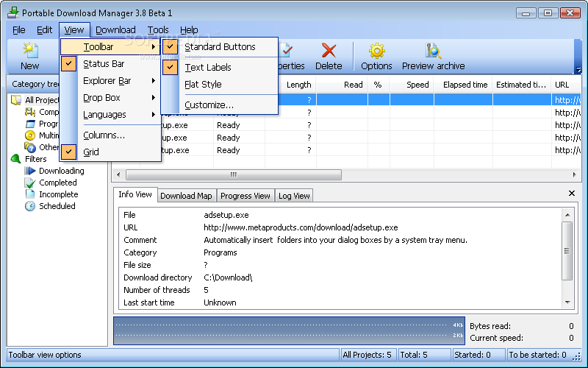Open Options with the gear icon

[376, 51]
